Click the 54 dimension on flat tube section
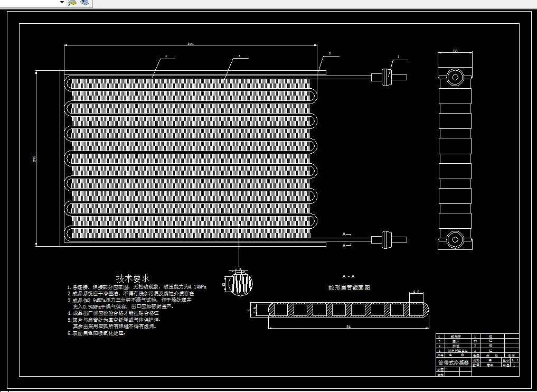This screenshot has height=392, width=537. [x=348, y=327]
